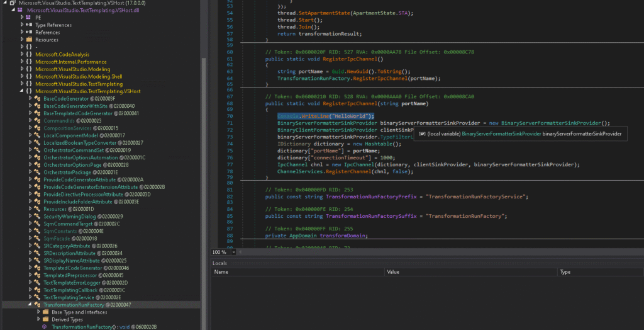Viewport: 644px width, 330px height.
Task: Click the TransformationRunFactory() constructor method icon
Action: tap(45, 327)
